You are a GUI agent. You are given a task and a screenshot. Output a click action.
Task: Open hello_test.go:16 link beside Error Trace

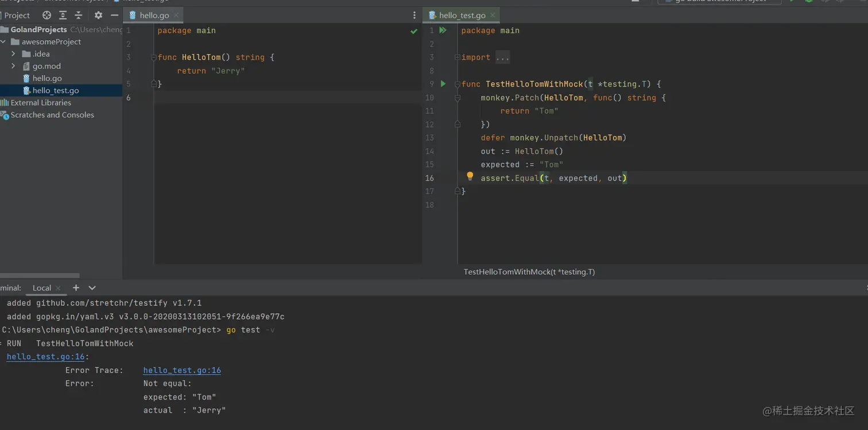[182, 370]
